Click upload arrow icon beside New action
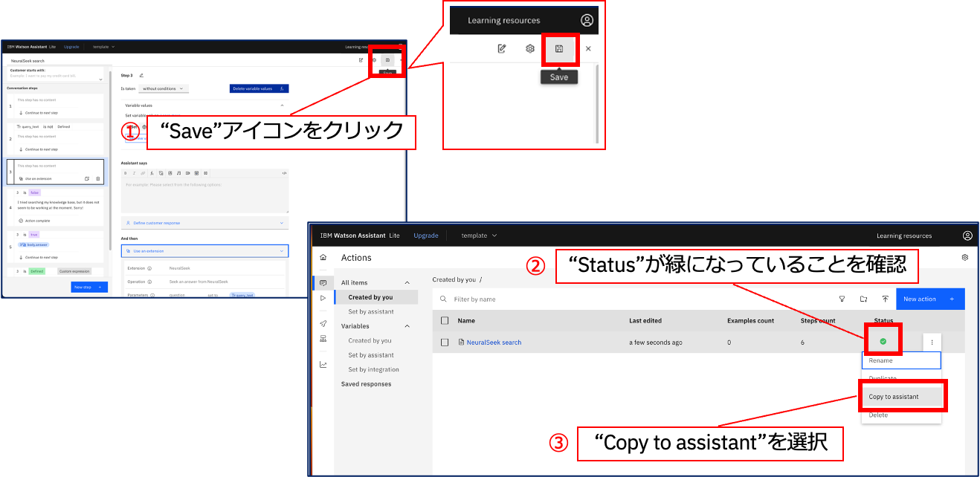 (885, 299)
